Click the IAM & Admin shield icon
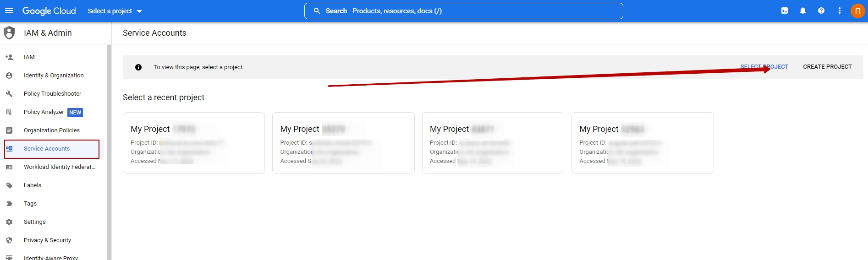868x260 pixels. pos(9,33)
